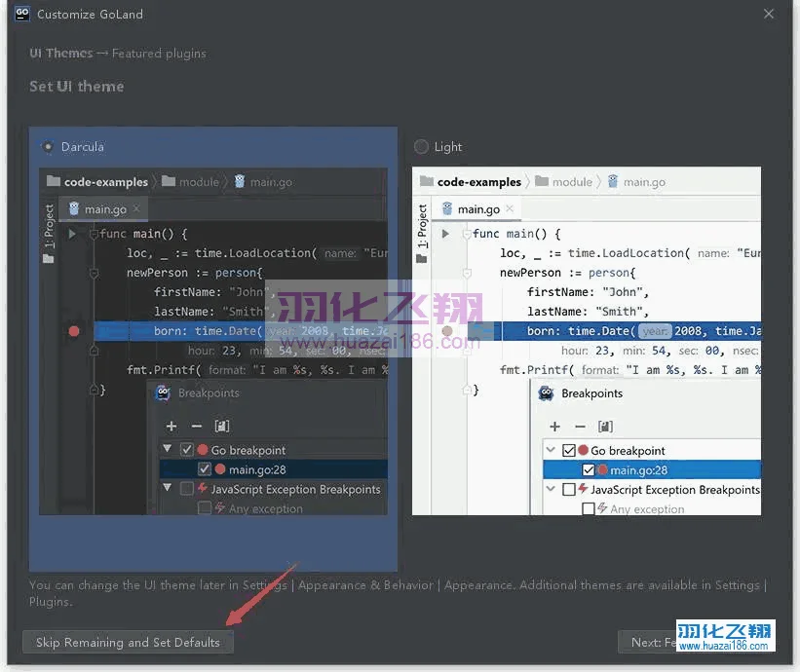Click code fold marker beside func main, Light

point(467,234)
